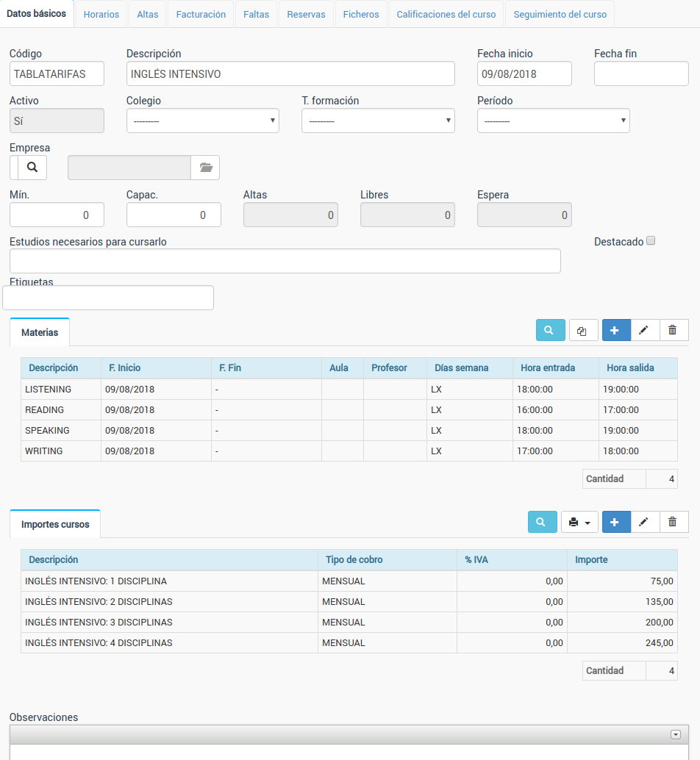Image resolution: width=700 pixels, height=760 pixels.
Task: Select the LISTENING row in Materias table
Action: pyautogui.click(x=49, y=390)
